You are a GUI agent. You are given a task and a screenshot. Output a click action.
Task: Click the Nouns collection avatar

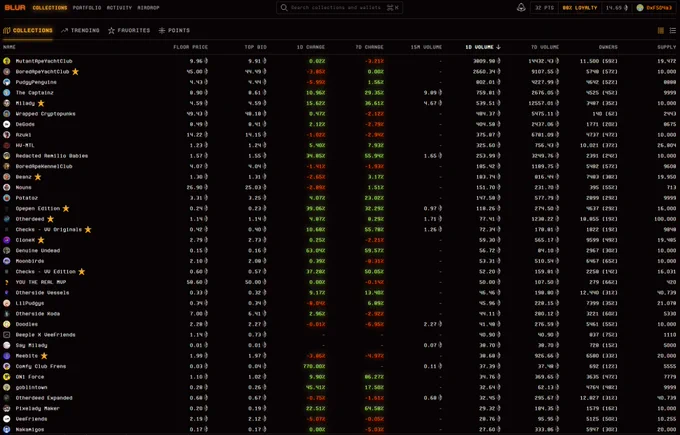coord(7,187)
